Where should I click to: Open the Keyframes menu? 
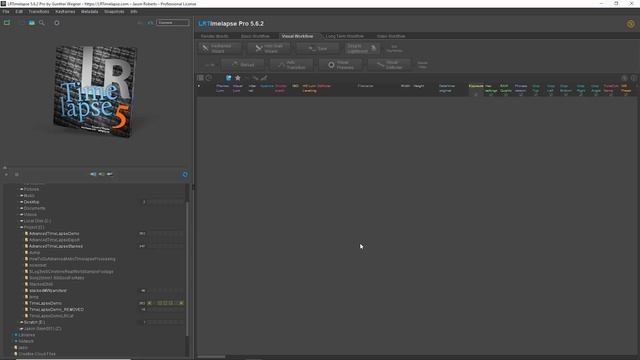pyautogui.click(x=65, y=11)
